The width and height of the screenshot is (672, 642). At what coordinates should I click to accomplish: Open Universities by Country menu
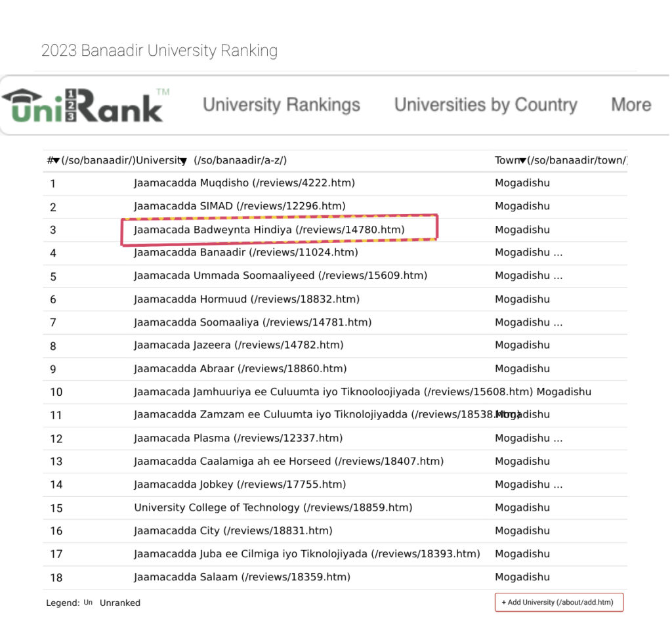click(x=486, y=104)
